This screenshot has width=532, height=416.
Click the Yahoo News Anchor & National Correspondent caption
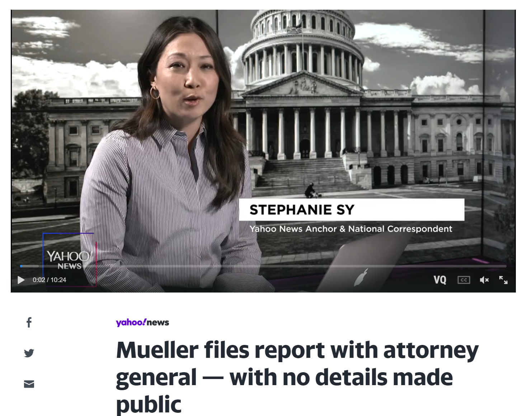coord(351,229)
